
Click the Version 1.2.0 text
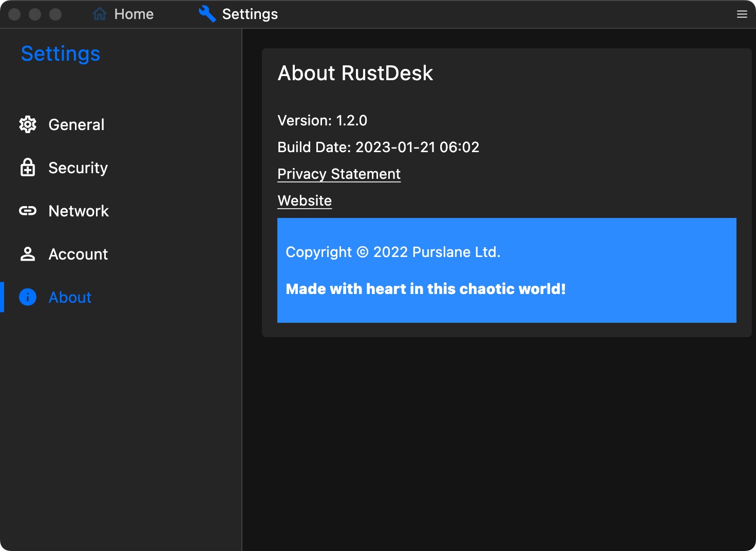point(323,120)
